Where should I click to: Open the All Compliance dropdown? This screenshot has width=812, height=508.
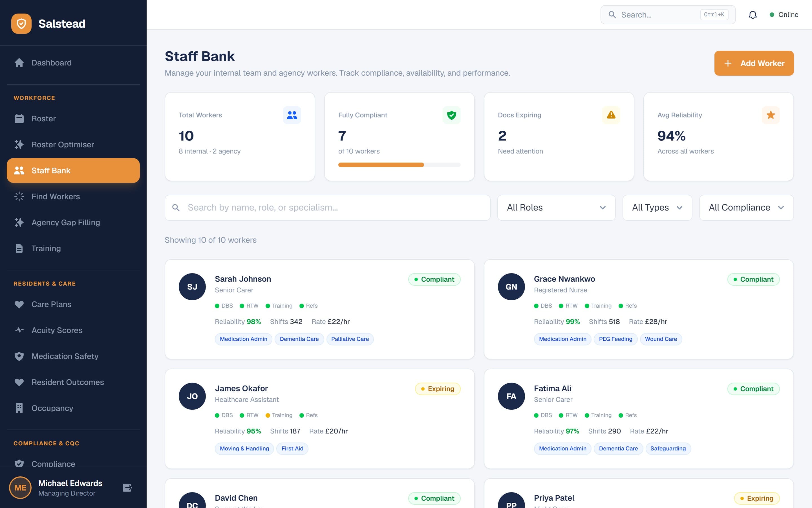click(x=746, y=208)
